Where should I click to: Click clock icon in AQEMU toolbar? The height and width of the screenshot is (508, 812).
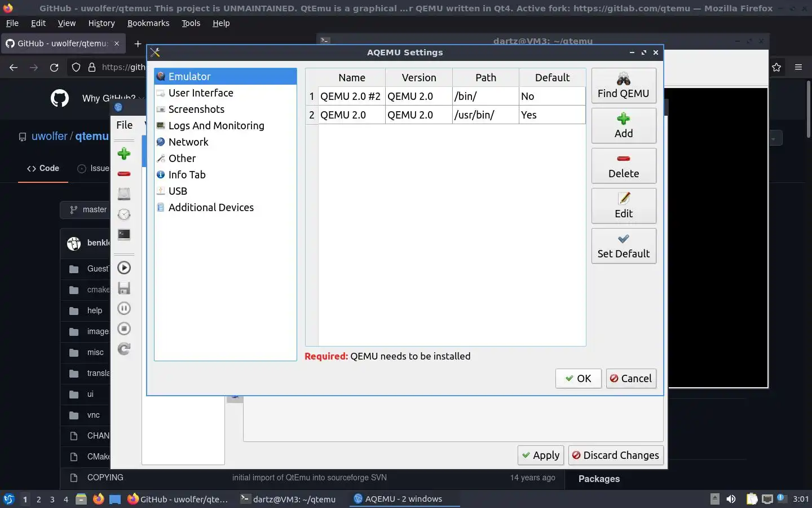[124, 214]
